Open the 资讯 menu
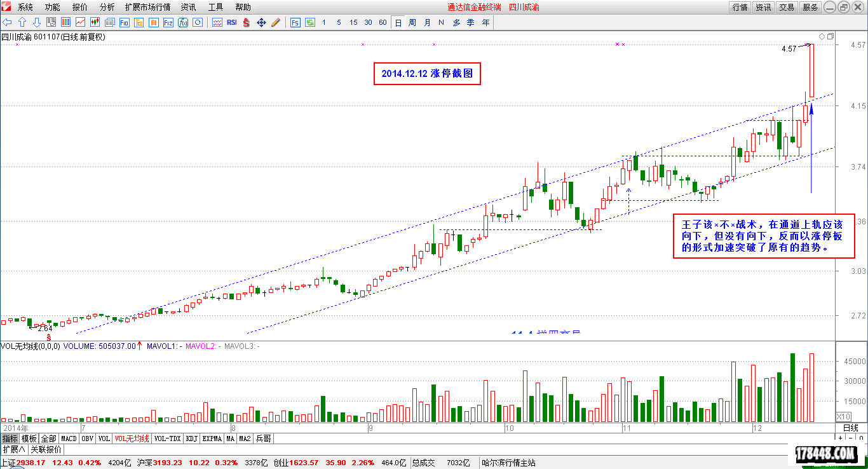Image resolution: width=868 pixels, height=469 pixels. (x=188, y=7)
